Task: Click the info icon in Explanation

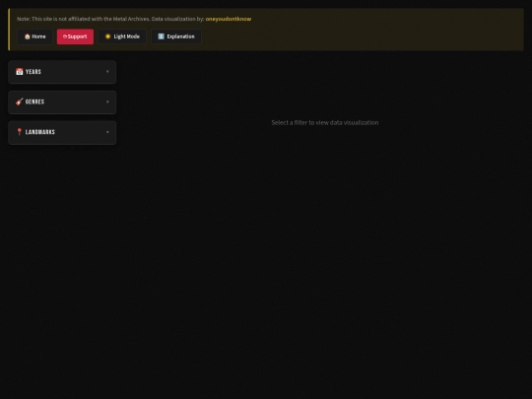Action: 162,36
